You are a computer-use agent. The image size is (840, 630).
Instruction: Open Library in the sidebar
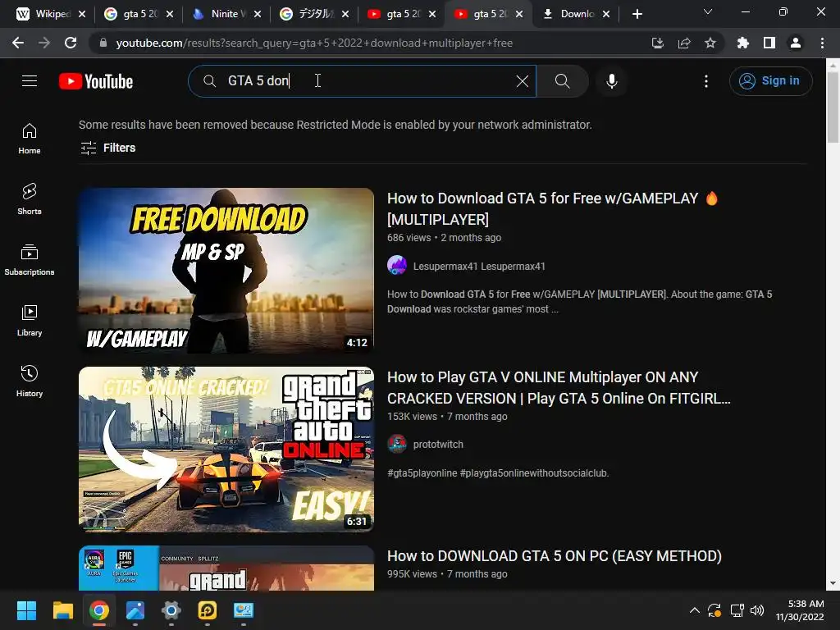pos(30,321)
